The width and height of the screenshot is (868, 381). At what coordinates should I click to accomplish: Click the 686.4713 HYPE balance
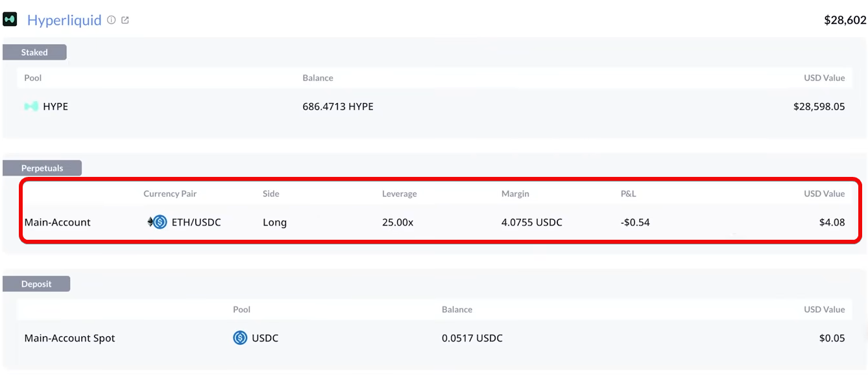click(337, 106)
